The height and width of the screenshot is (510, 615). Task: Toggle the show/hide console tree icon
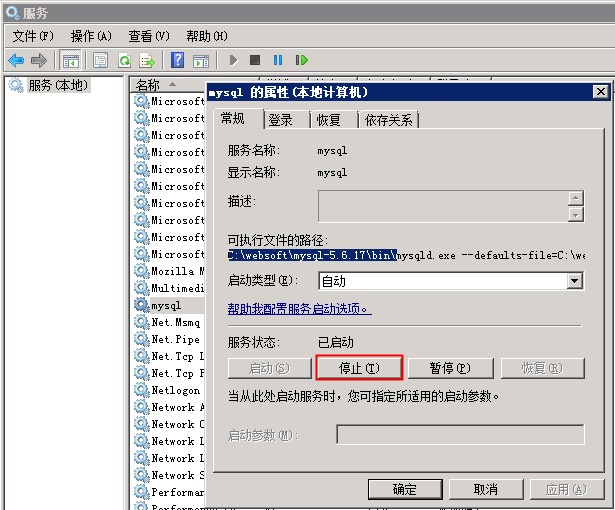71,61
